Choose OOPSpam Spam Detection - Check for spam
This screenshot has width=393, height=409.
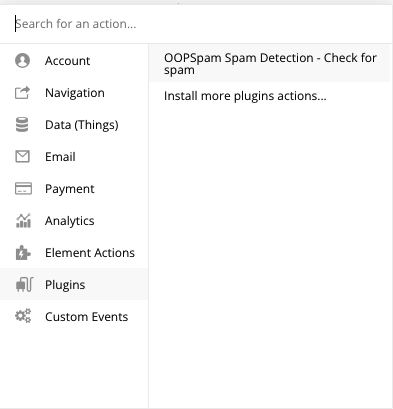pyautogui.click(x=269, y=64)
